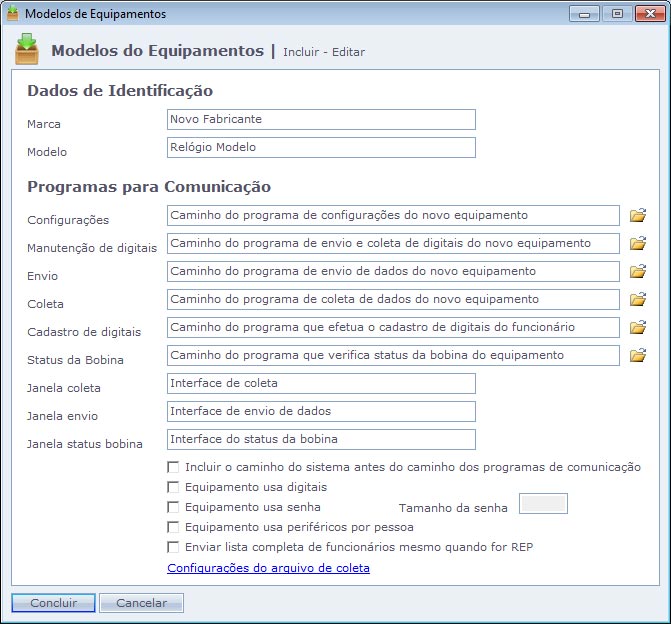Click the title bar application icon
This screenshot has height=624, width=671.
pos(13,14)
